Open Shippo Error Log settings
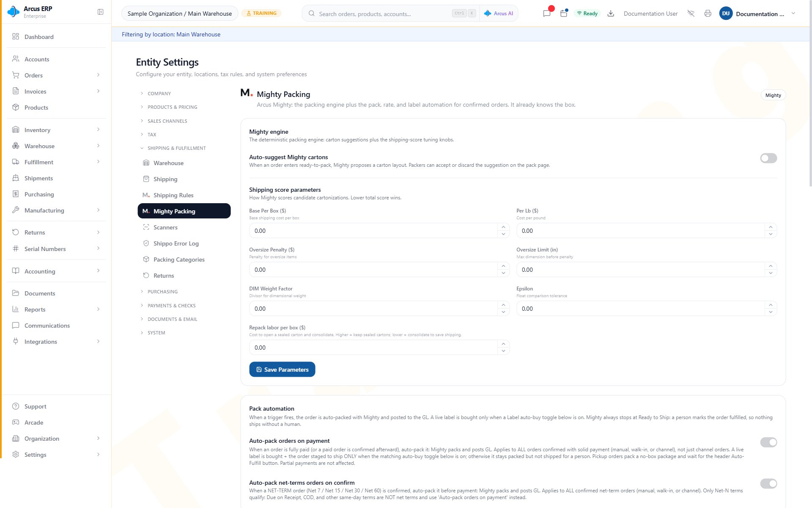 click(184, 243)
